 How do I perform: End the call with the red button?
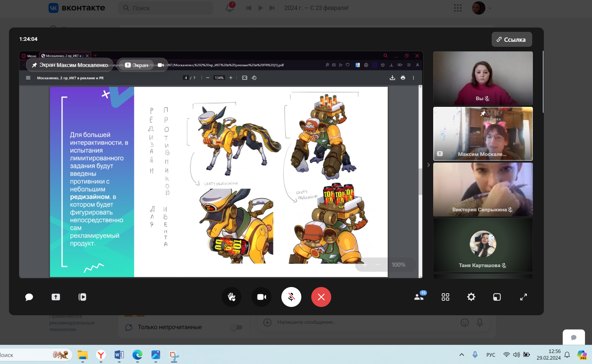321,297
